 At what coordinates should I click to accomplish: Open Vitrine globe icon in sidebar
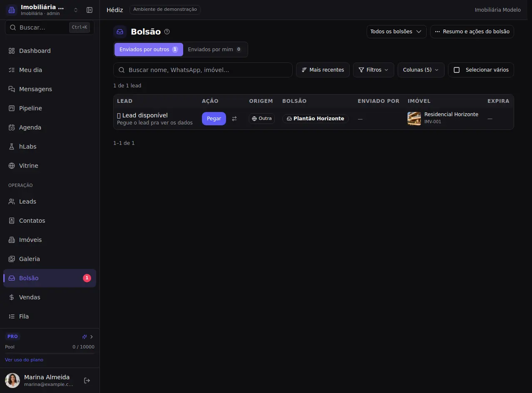12,166
